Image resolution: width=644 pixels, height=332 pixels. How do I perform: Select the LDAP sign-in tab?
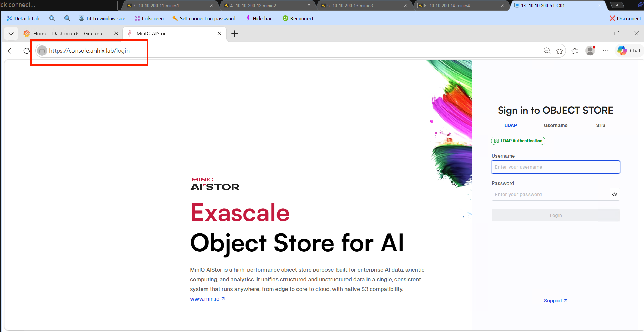click(511, 125)
